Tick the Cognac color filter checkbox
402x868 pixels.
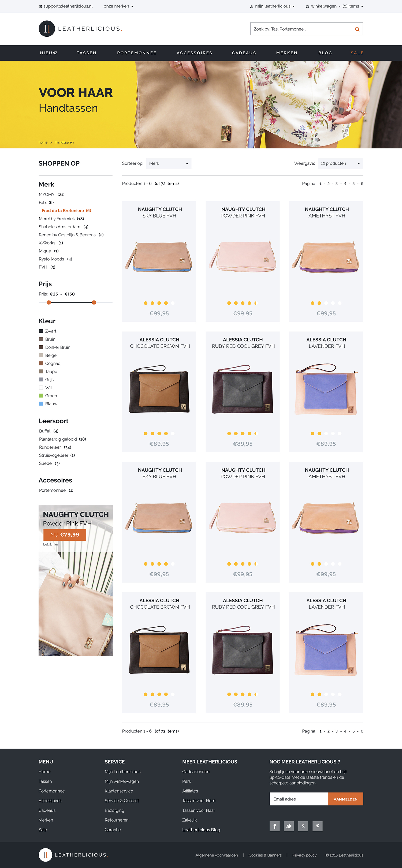[x=41, y=364]
